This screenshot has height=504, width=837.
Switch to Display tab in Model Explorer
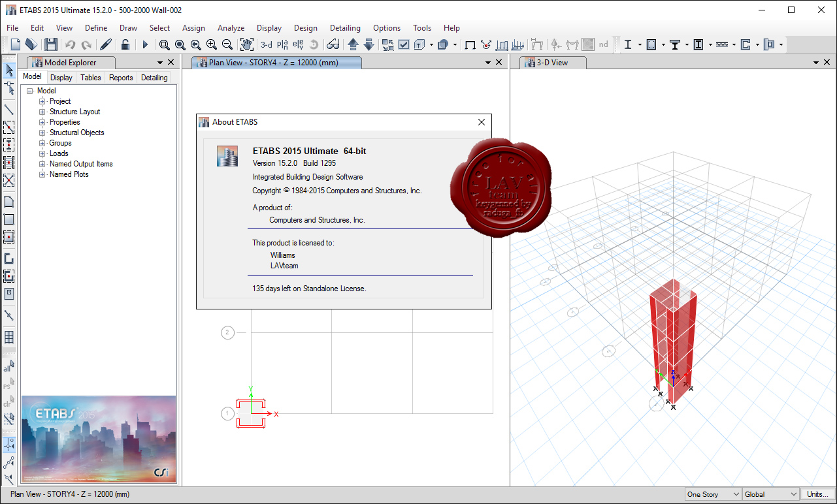(61, 78)
